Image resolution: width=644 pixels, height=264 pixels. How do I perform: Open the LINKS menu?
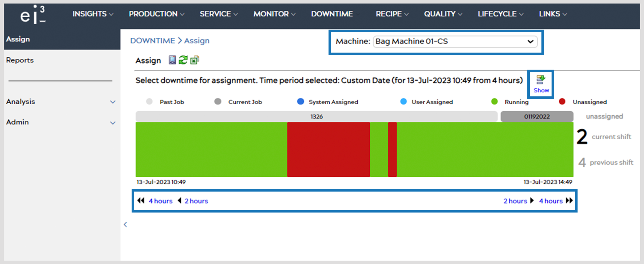click(553, 14)
